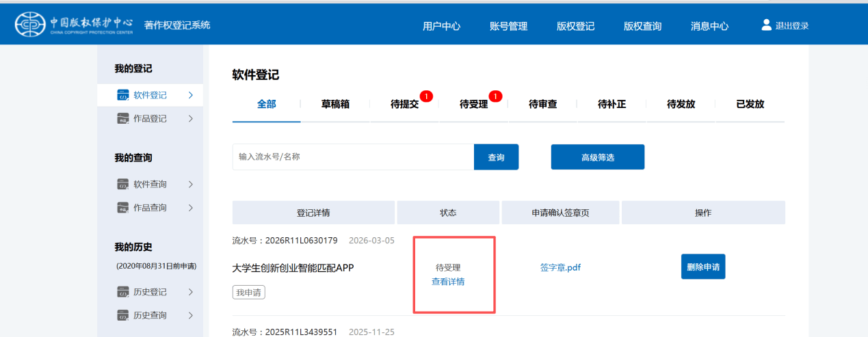868x337 pixels.
Task: Click the 状态 column header
Action: tap(448, 213)
